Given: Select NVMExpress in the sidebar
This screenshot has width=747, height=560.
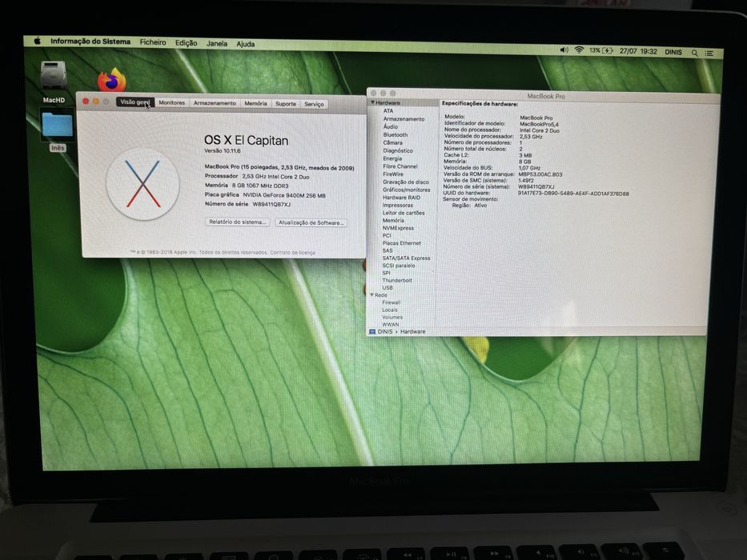Looking at the screenshot, I should (398, 228).
